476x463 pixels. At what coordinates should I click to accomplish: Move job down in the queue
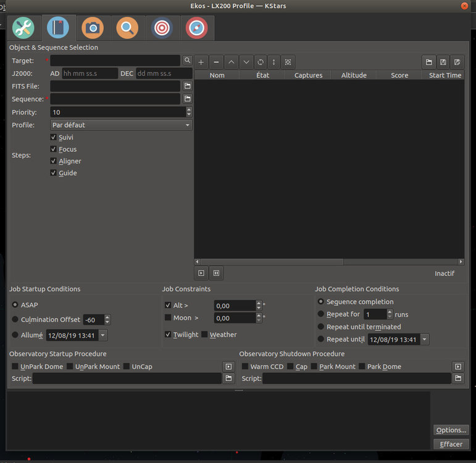(246, 62)
